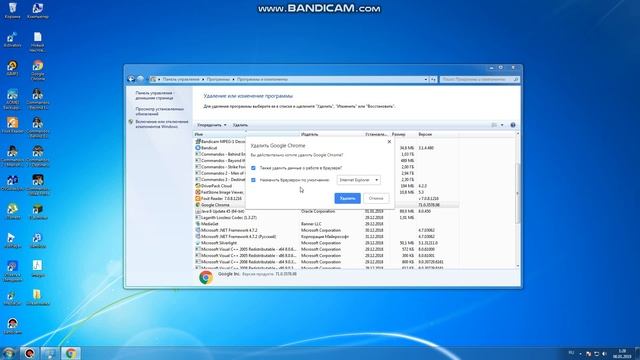The height and width of the screenshot is (360, 640).
Task: Sort list by Установлено column header
Action: click(x=377, y=134)
